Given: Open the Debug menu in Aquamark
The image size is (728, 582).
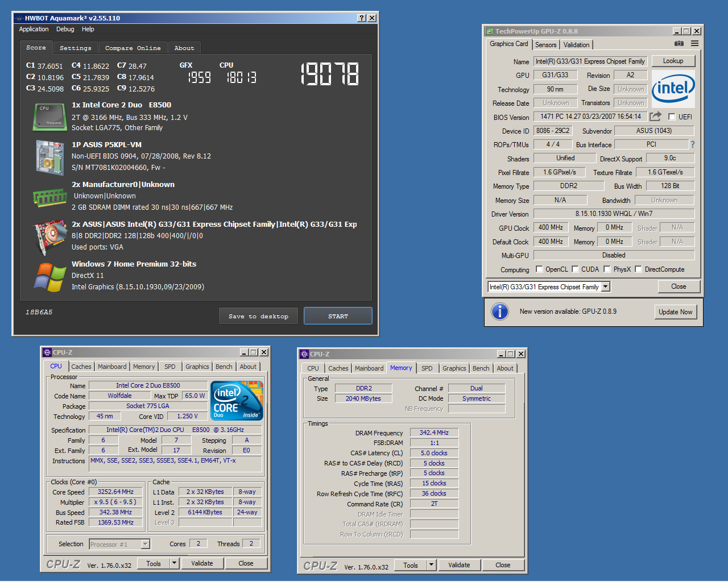Looking at the screenshot, I should [65, 29].
